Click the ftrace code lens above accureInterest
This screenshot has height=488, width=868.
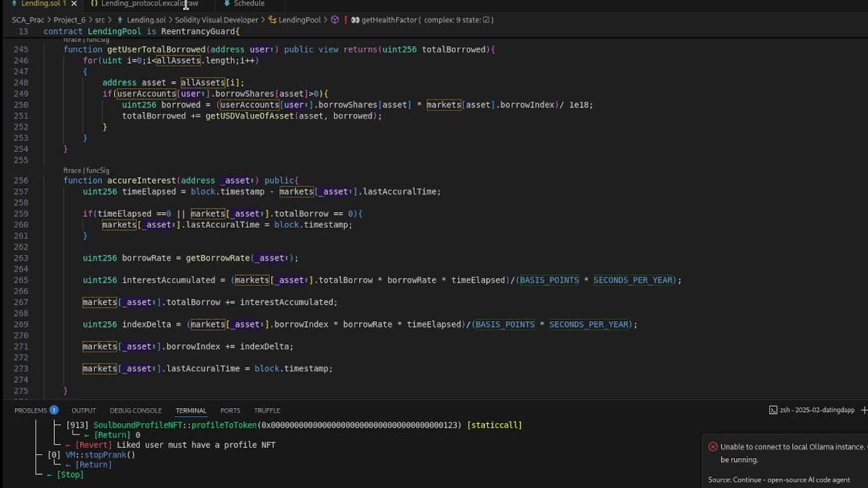73,170
